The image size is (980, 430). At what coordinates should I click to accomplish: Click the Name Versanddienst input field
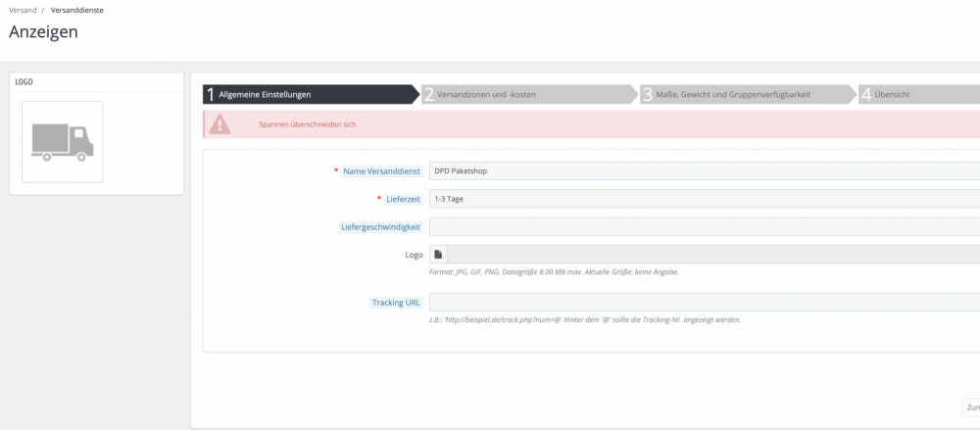705,170
